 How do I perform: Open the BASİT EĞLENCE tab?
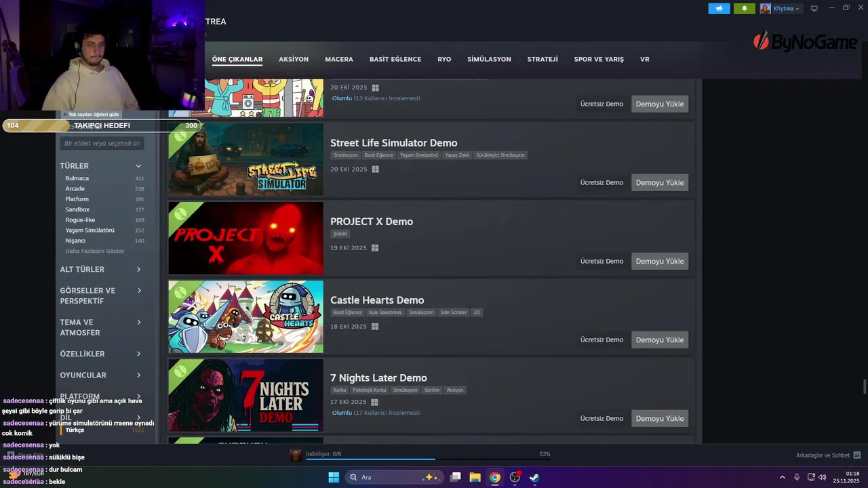point(395,59)
